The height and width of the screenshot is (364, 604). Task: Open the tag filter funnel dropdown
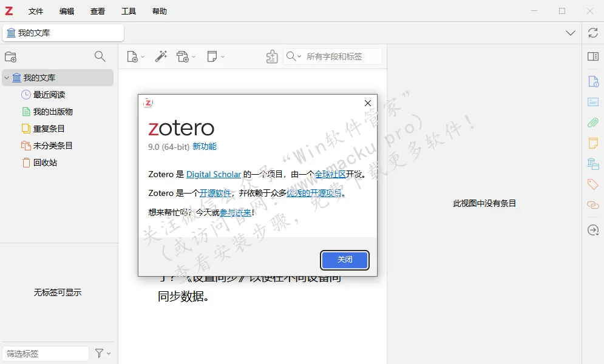click(103, 353)
